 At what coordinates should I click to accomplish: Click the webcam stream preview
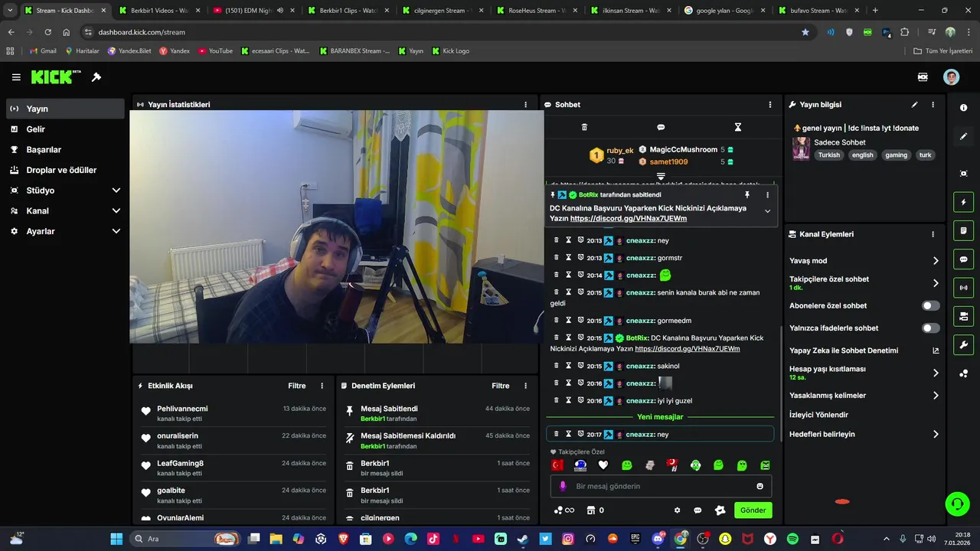337,227
